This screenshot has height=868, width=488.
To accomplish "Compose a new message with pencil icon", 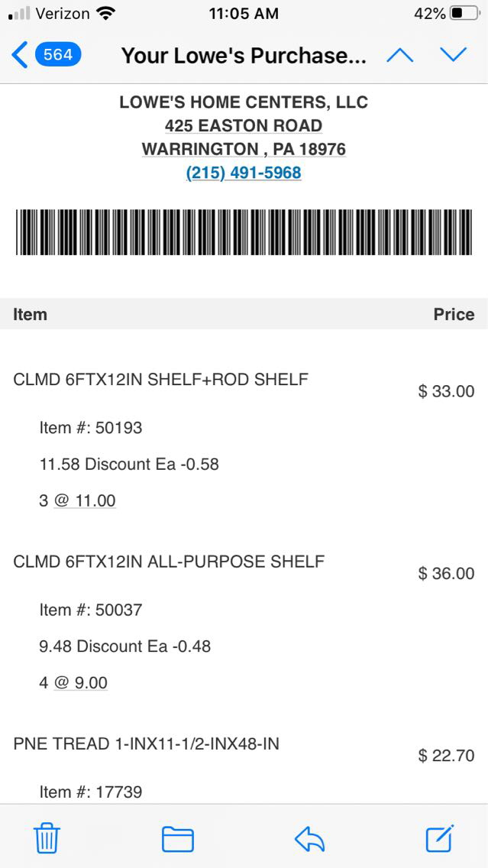I will coord(440,838).
